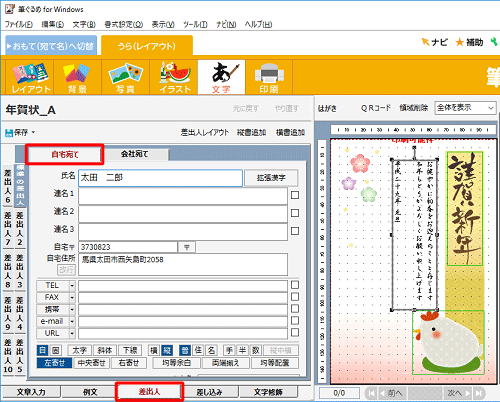Click the 拡張漢字 button
This screenshot has width=500, height=402.
tap(271, 178)
